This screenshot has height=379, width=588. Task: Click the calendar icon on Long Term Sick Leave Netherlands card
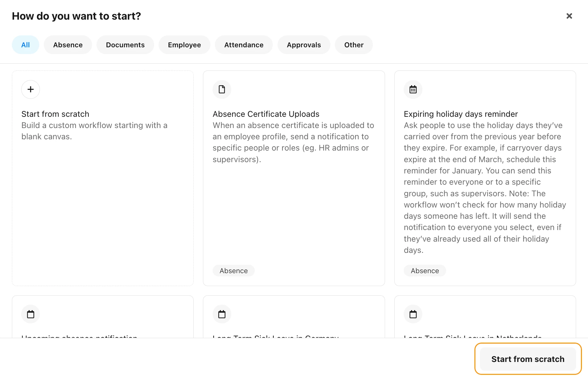click(413, 314)
